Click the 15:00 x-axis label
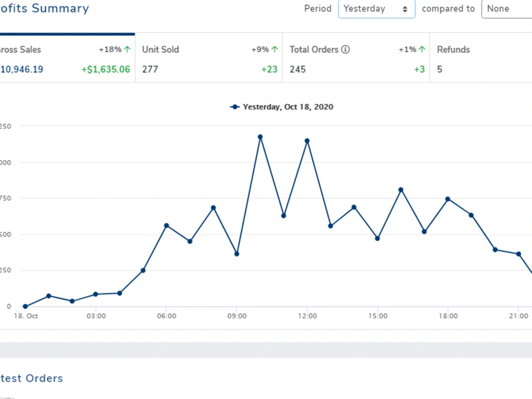This screenshot has height=399, width=532. (378, 316)
